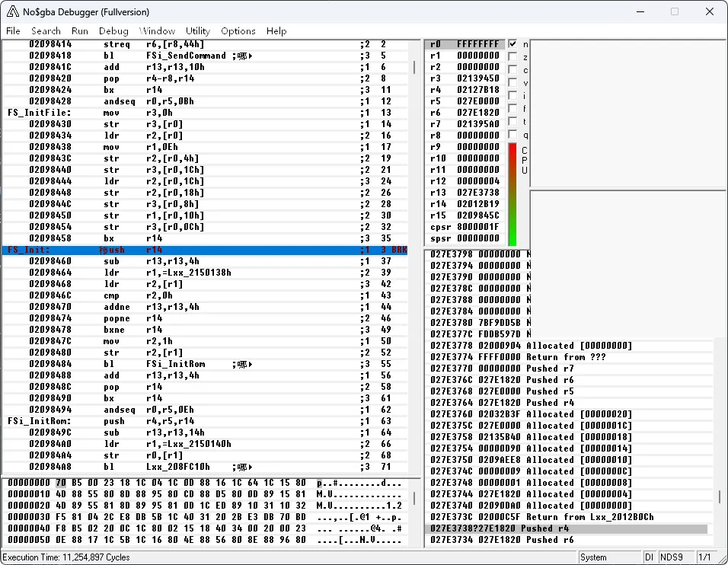Check the v (overflow) flag checkbox
728x565 pixels.
tap(512, 83)
